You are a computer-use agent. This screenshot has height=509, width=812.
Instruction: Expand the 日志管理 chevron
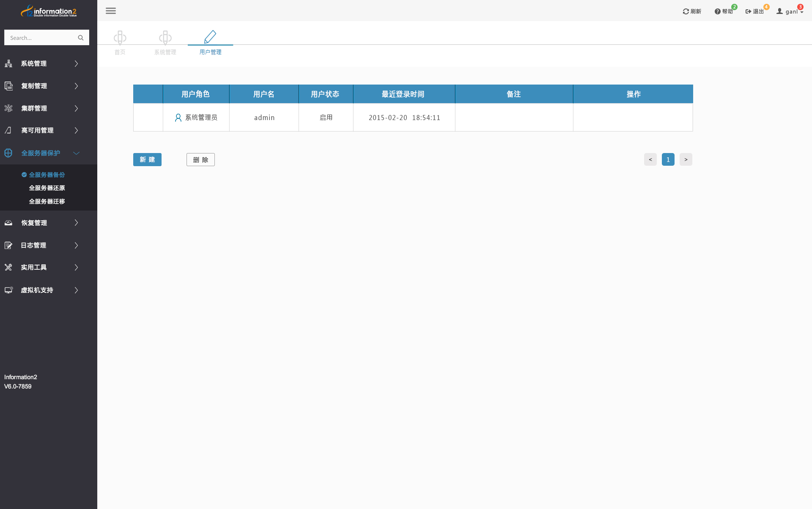coord(77,245)
